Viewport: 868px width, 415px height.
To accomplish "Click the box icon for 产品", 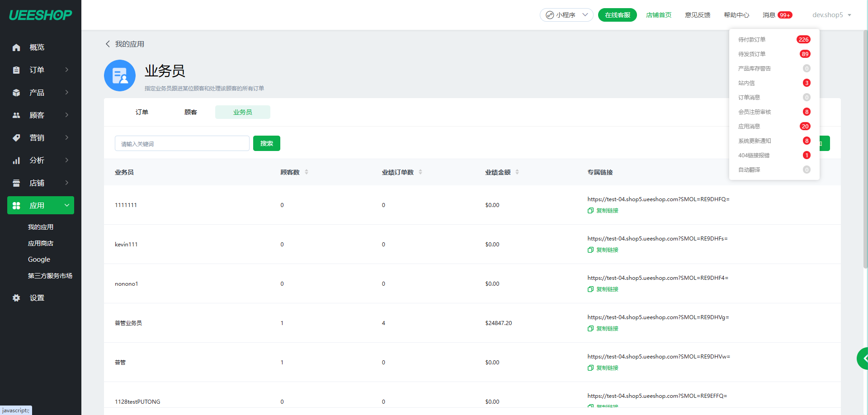I will click(x=16, y=93).
